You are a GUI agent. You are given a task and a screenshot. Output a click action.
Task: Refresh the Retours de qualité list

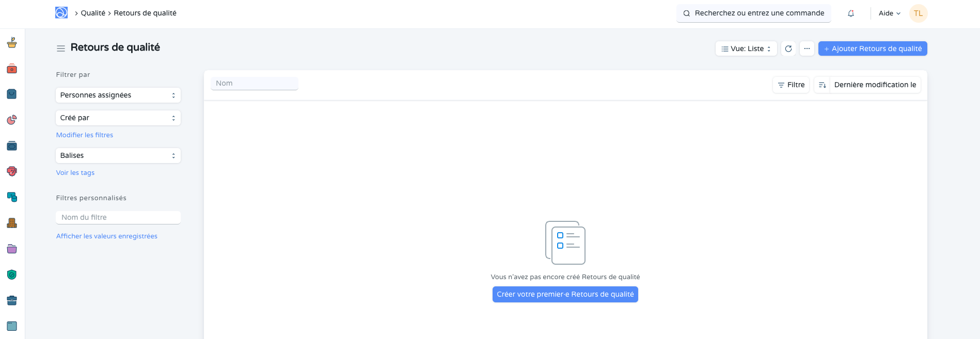[x=788, y=49]
